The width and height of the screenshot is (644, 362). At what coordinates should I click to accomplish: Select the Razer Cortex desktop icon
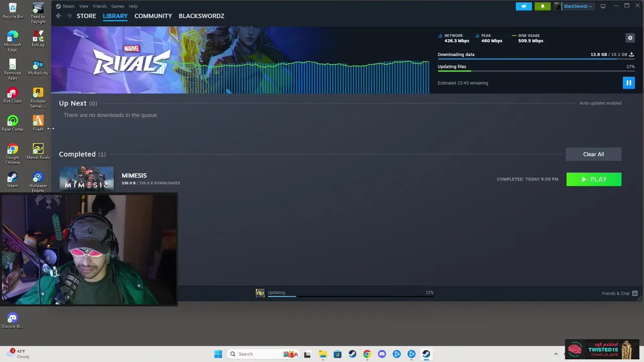point(13,124)
